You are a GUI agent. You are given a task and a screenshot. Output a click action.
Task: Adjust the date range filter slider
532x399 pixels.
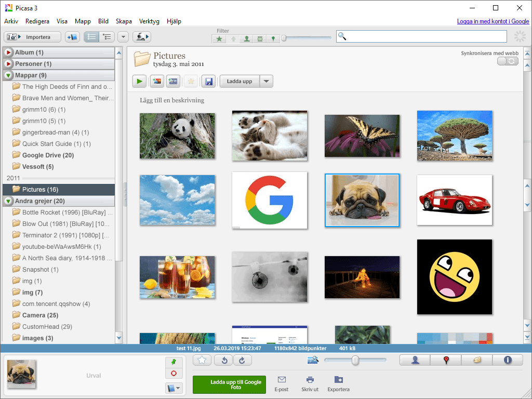284,38
